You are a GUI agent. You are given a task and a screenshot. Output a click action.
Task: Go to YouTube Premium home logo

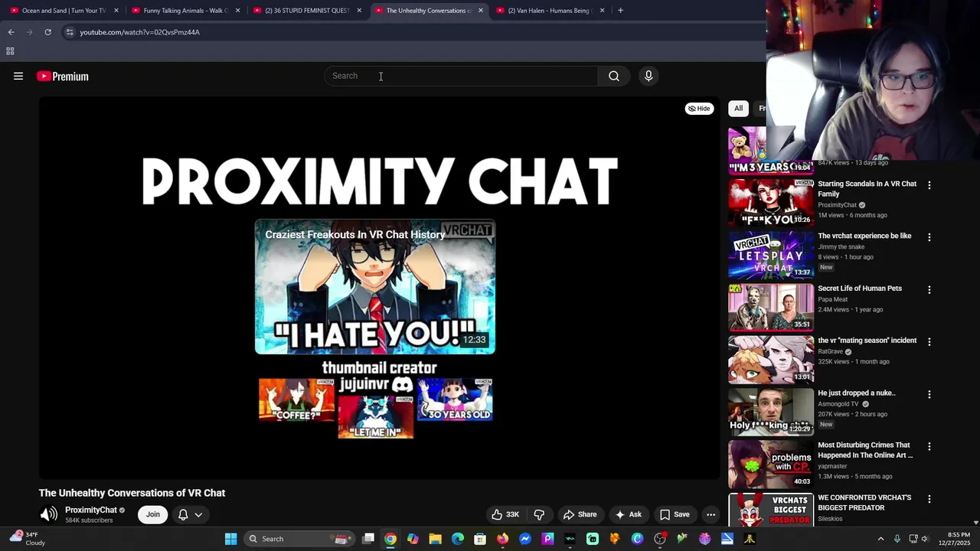[63, 76]
